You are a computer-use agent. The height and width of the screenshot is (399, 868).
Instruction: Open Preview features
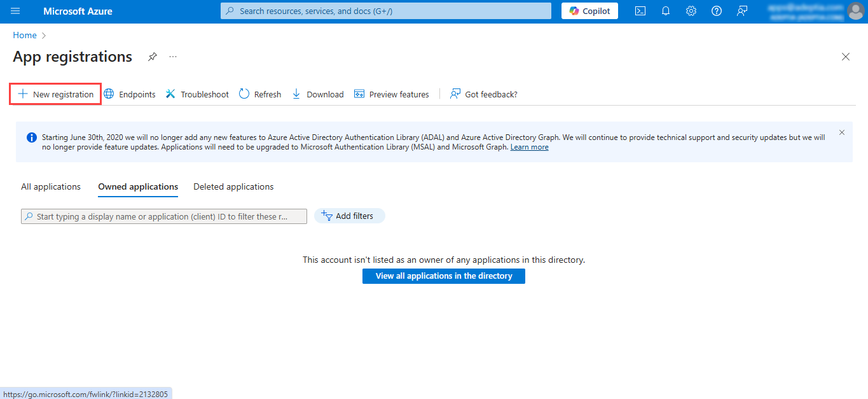tap(392, 94)
